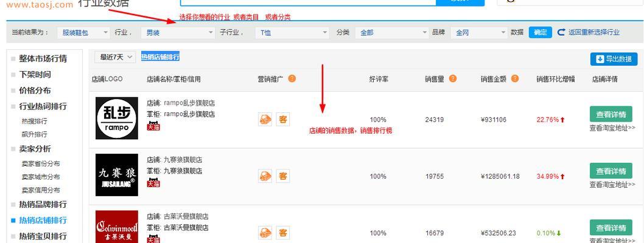Select 行业热词排行 in the sidebar
This screenshot has width=644, height=243.
(43, 106)
